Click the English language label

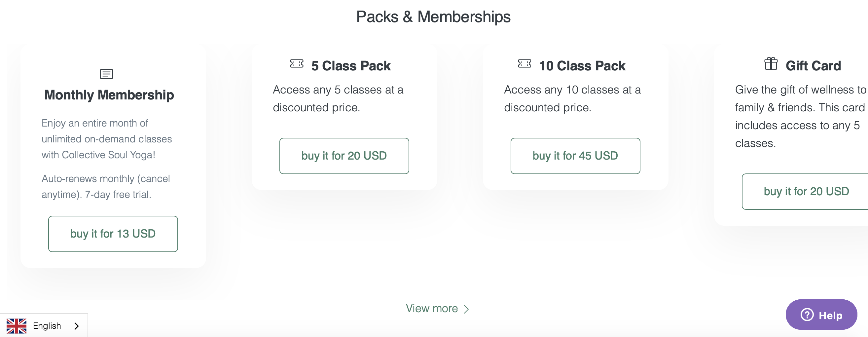click(x=47, y=326)
